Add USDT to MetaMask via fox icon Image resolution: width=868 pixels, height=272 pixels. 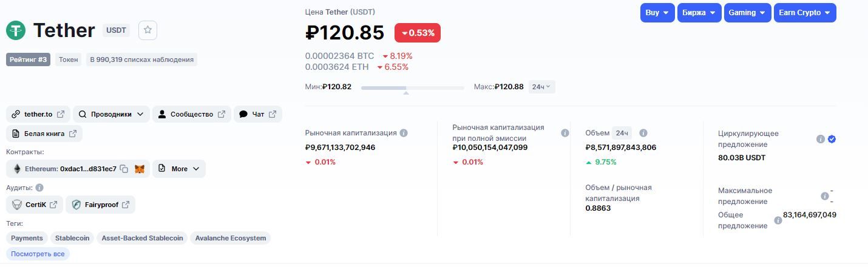140,169
